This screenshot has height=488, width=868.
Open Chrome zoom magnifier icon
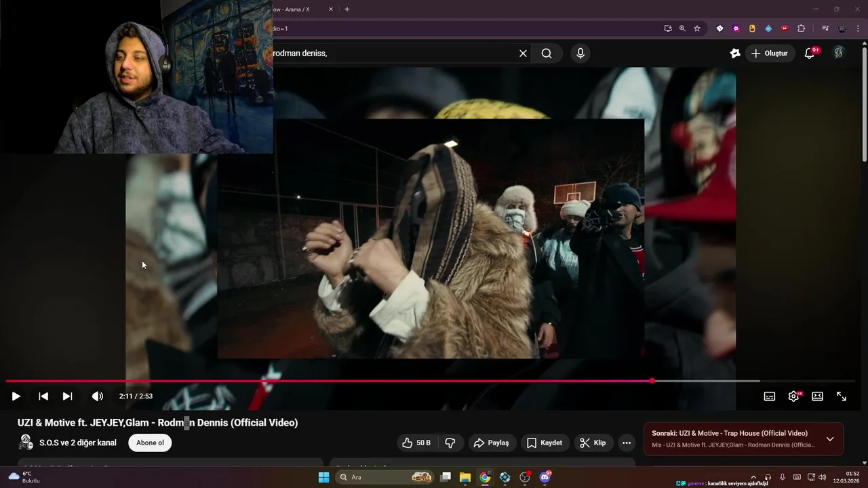pyautogui.click(x=682, y=28)
